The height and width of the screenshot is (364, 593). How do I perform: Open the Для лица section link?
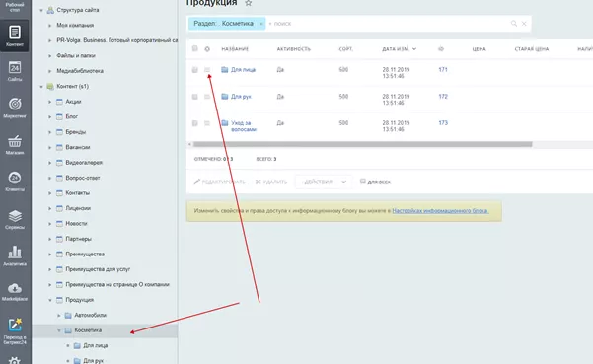click(243, 70)
